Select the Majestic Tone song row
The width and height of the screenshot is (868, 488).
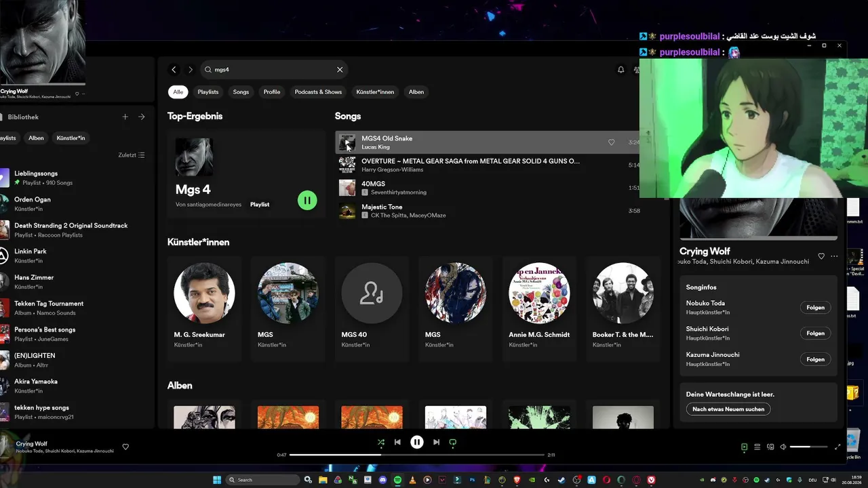[489, 211]
